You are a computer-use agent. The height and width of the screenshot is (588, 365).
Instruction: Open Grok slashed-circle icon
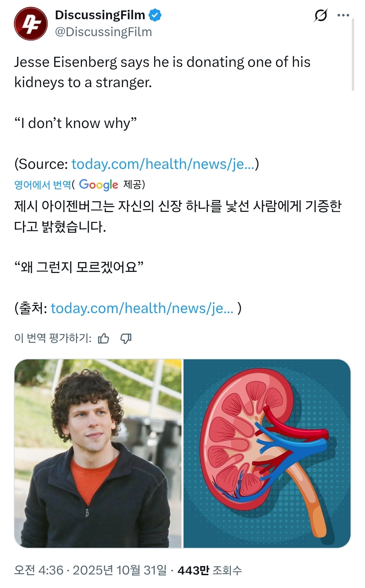[321, 15]
